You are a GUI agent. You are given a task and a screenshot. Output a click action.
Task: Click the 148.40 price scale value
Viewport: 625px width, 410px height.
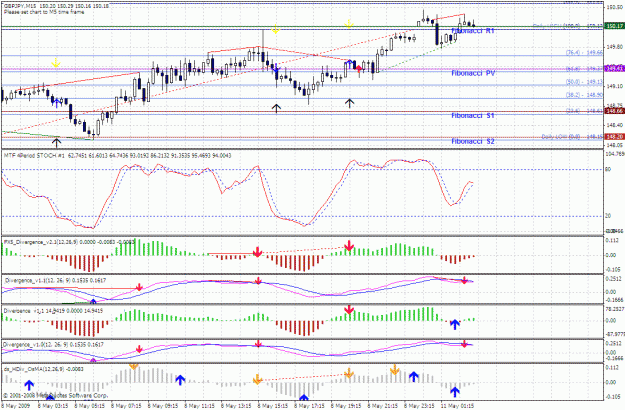[614, 125]
